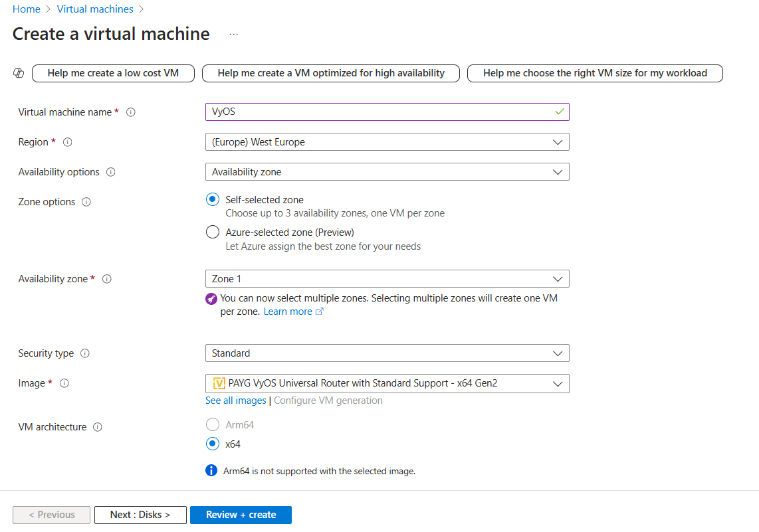The image size is (759, 532).
Task: Go to Home breadcrumb
Action: pyautogui.click(x=27, y=9)
